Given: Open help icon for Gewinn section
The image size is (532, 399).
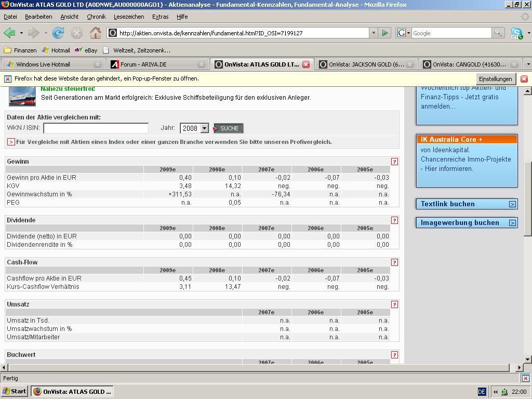Looking at the screenshot, I should 394,162.
